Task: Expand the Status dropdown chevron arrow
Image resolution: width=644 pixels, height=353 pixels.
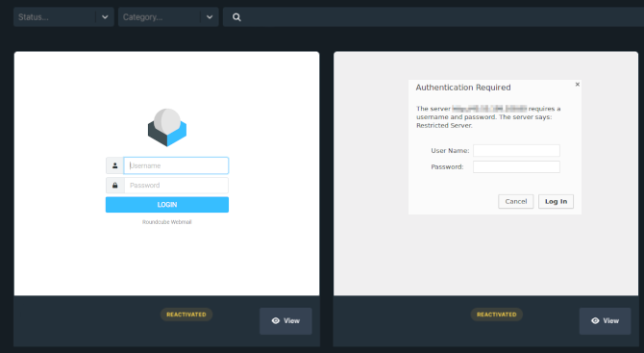Action: tap(105, 17)
